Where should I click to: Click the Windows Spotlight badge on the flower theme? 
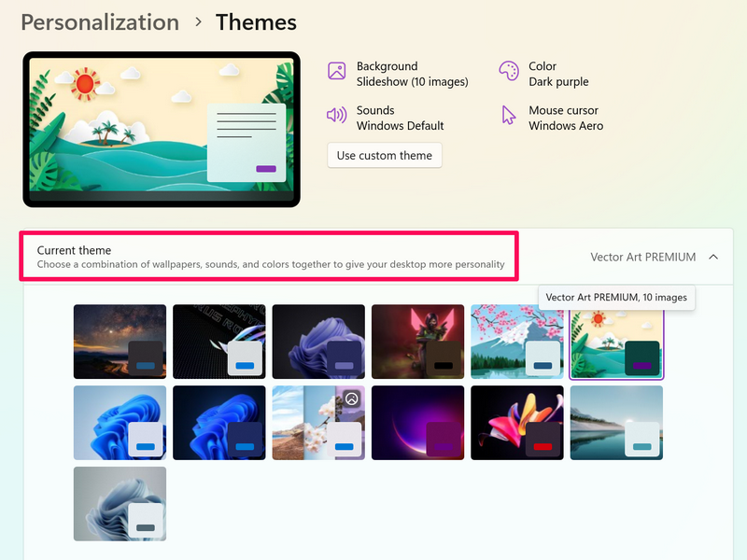click(352, 399)
